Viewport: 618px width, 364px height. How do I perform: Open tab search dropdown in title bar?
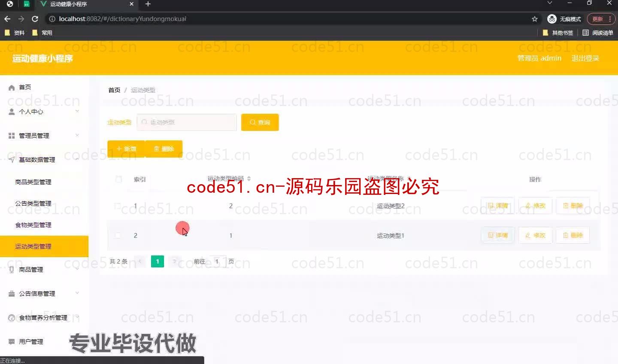(550, 3)
